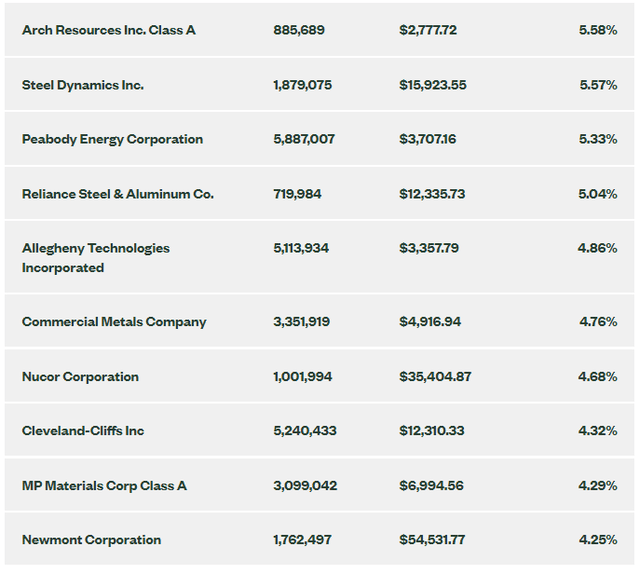This screenshot has width=640, height=574.
Task: Click the $3,707.16 cell
Action: (427, 139)
